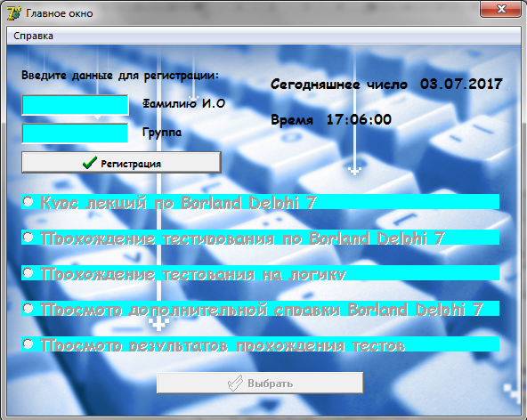Focus the Группа text field
Screen dimensions: 527x420
[75, 133]
